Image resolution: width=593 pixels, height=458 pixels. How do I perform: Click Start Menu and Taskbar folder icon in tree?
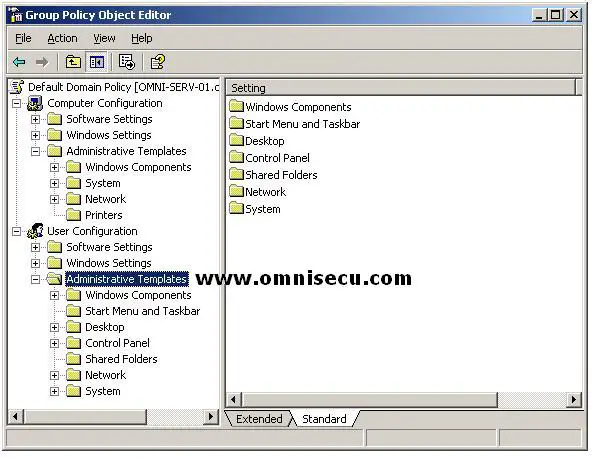coord(73,311)
